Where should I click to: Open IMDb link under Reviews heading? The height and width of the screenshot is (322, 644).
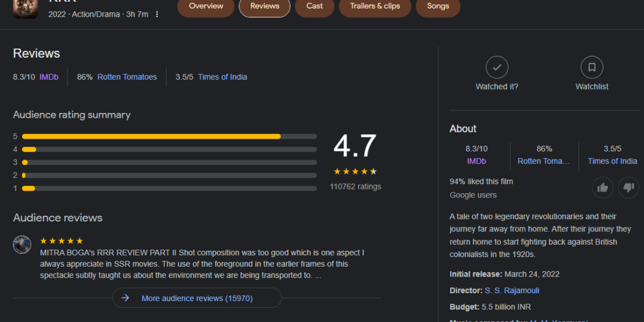[x=49, y=77]
